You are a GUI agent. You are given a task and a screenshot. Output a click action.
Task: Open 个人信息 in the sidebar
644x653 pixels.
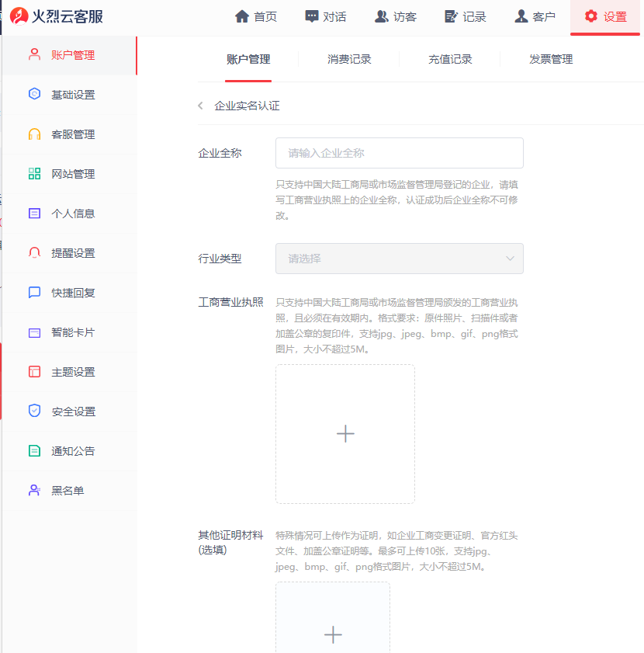pyautogui.click(x=70, y=214)
